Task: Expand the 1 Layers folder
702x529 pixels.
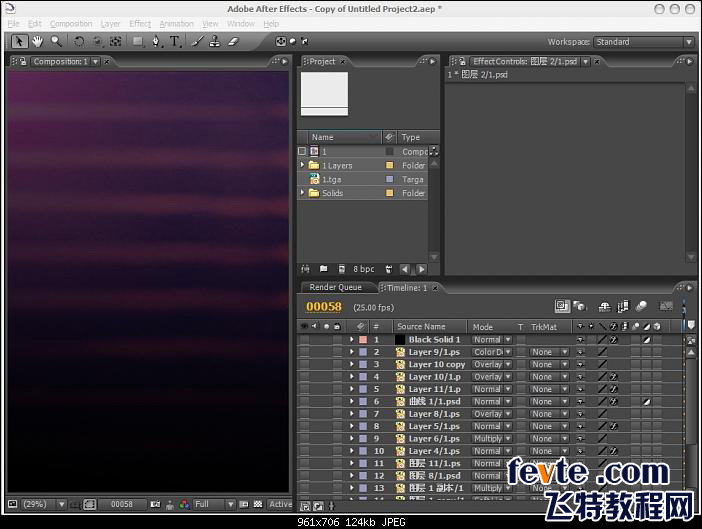Action: click(x=302, y=165)
